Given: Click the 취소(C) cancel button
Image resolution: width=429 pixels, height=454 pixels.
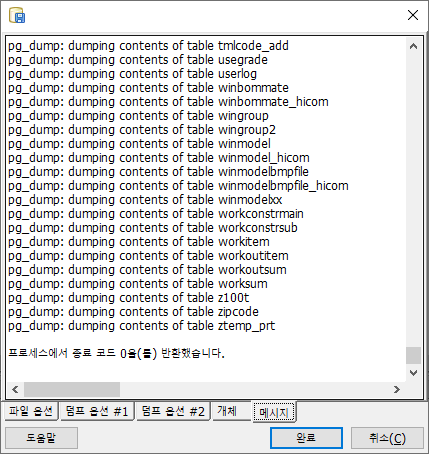Looking at the screenshot, I should (387, 438).
